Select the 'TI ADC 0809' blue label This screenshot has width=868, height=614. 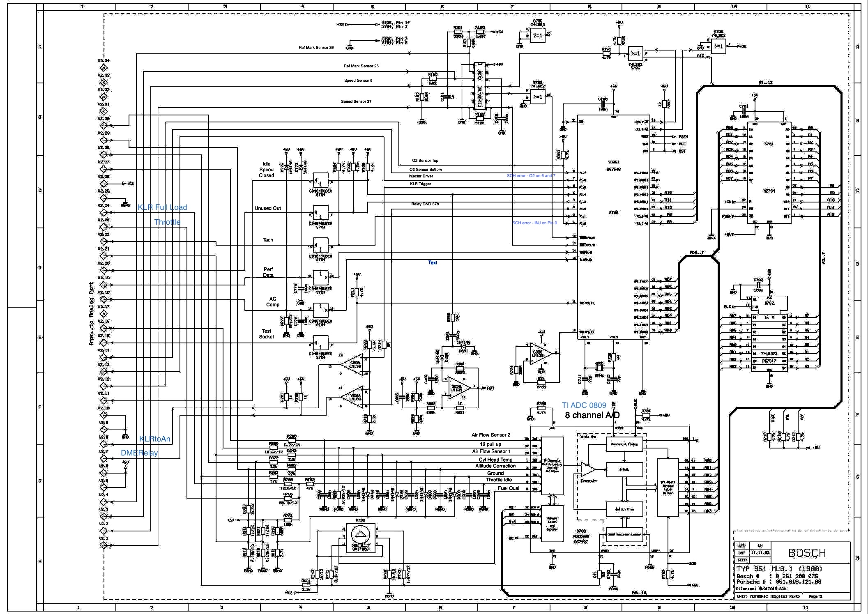click(584, 405)
